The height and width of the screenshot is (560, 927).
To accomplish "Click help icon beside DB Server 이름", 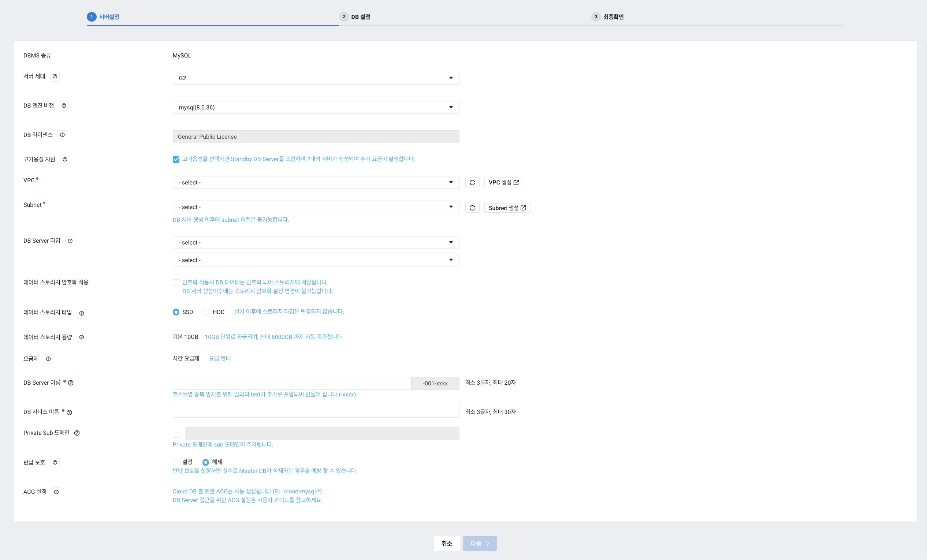I will 71,383.
